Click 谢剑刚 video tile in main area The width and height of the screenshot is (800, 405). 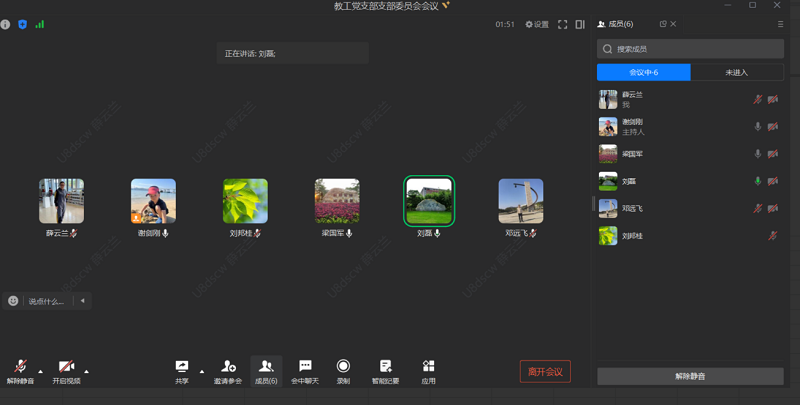coord(154,201)
